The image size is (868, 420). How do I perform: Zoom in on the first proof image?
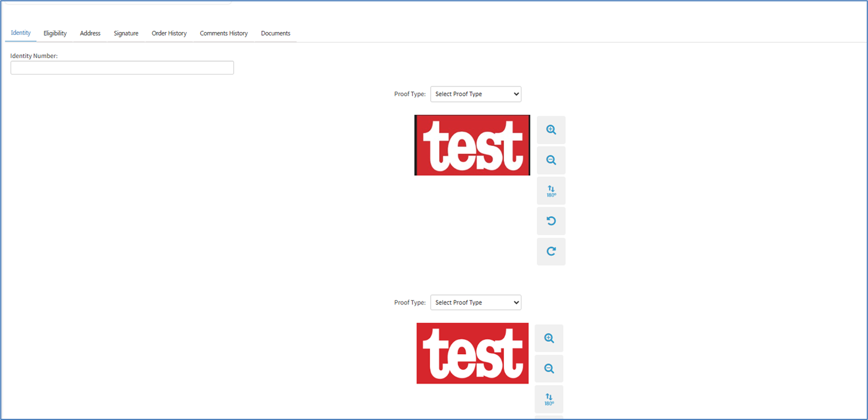click(551, 130)
